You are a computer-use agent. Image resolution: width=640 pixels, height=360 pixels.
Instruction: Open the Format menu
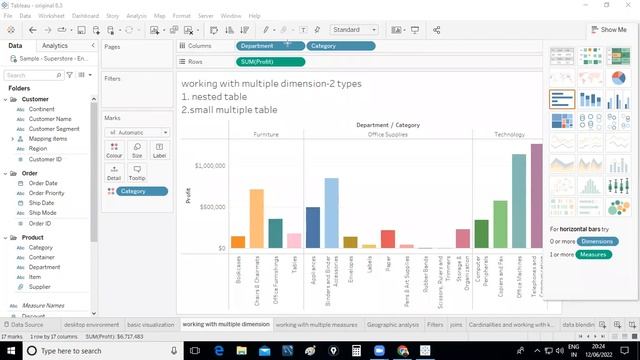181,16
